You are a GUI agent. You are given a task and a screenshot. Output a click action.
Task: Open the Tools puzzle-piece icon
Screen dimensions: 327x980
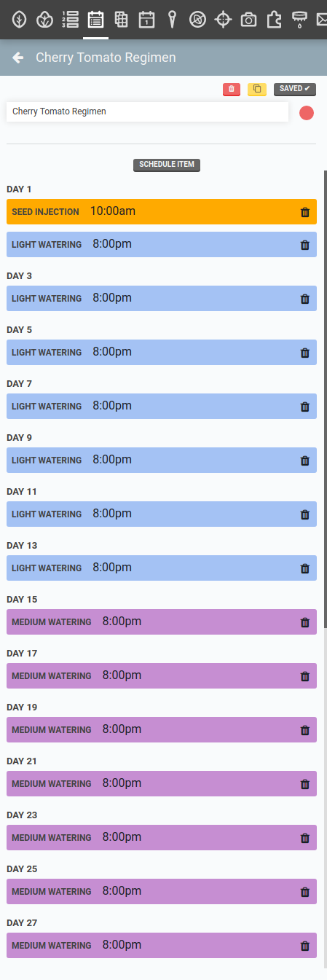274,20
